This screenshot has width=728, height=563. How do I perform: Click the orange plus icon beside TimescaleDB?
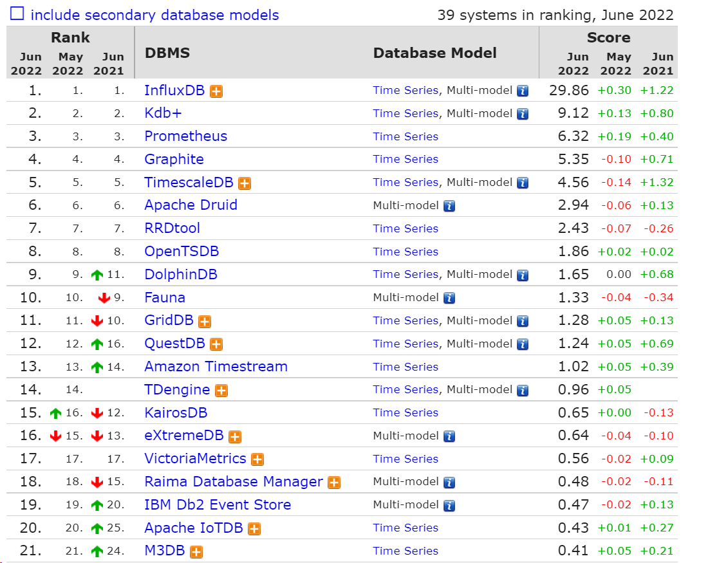click(244, 183)
